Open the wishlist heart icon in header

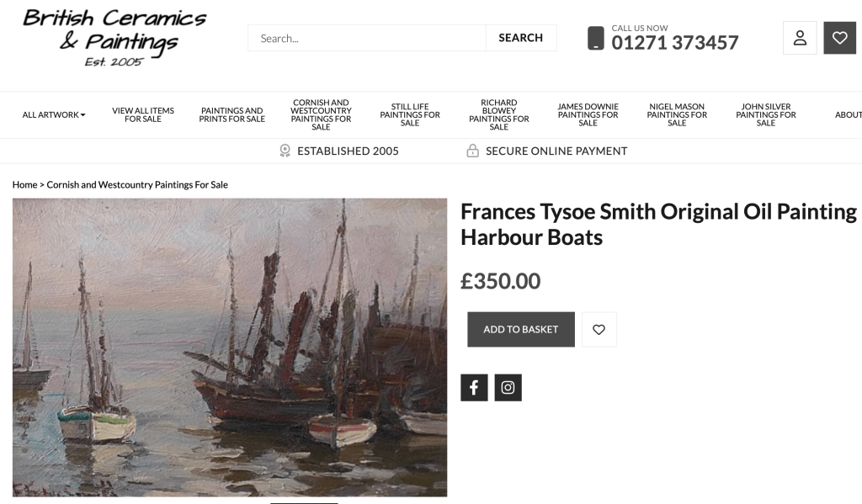click(839, 38)
